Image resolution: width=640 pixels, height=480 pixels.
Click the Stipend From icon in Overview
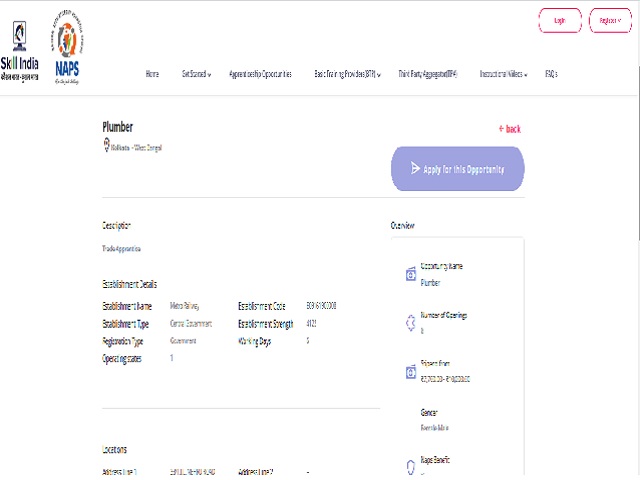(411, 372)
